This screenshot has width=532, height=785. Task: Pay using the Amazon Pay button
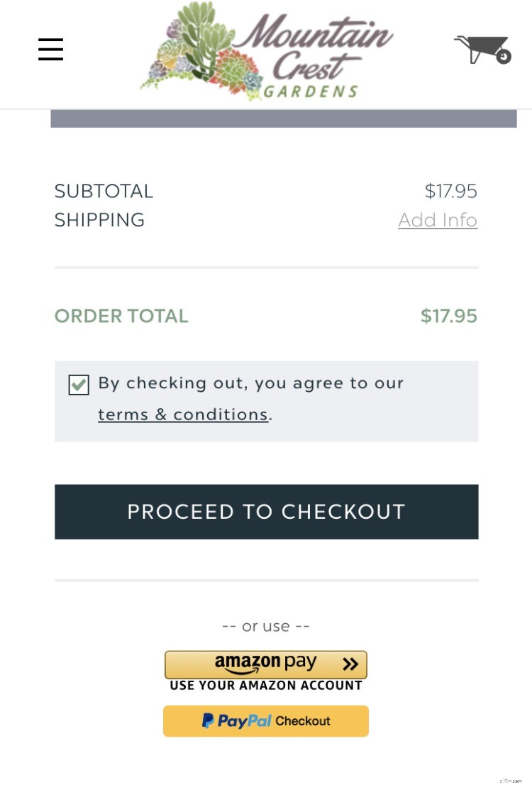click(266, 664)
